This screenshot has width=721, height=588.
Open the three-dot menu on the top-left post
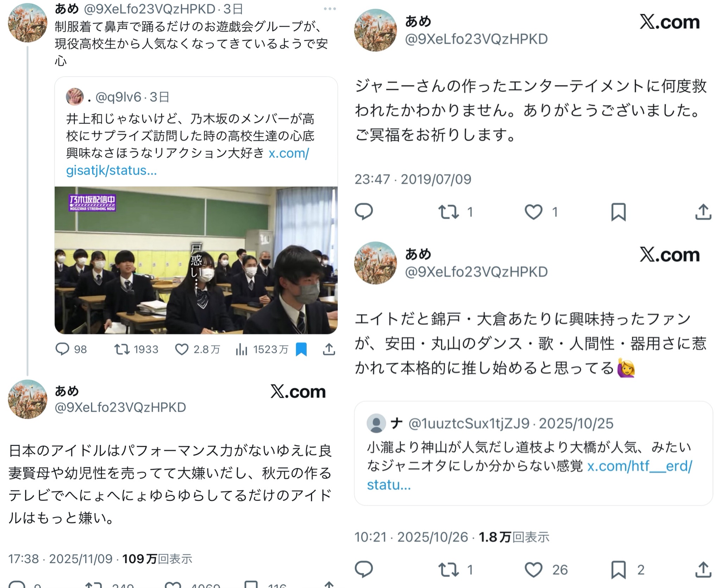pos(330,9)
